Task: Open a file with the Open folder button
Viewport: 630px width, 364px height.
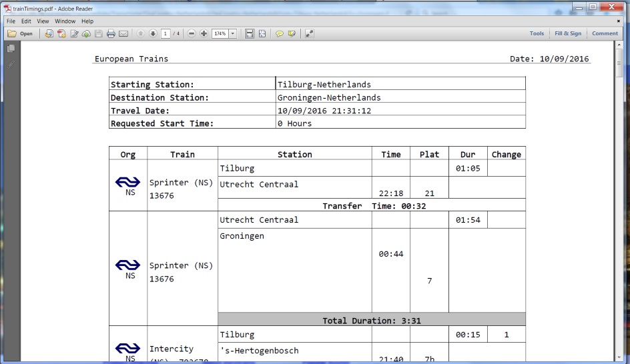Action: (x=20, y=34)
